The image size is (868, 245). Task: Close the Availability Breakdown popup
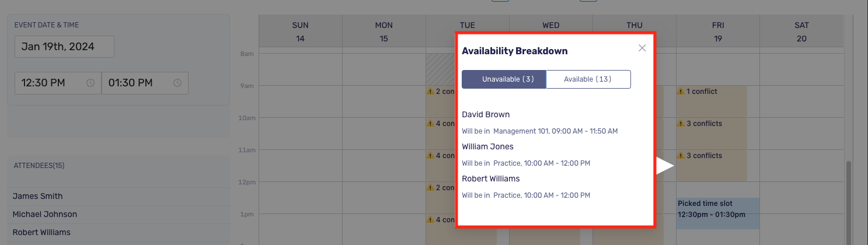pyautogui.click(x=642, y=48)
